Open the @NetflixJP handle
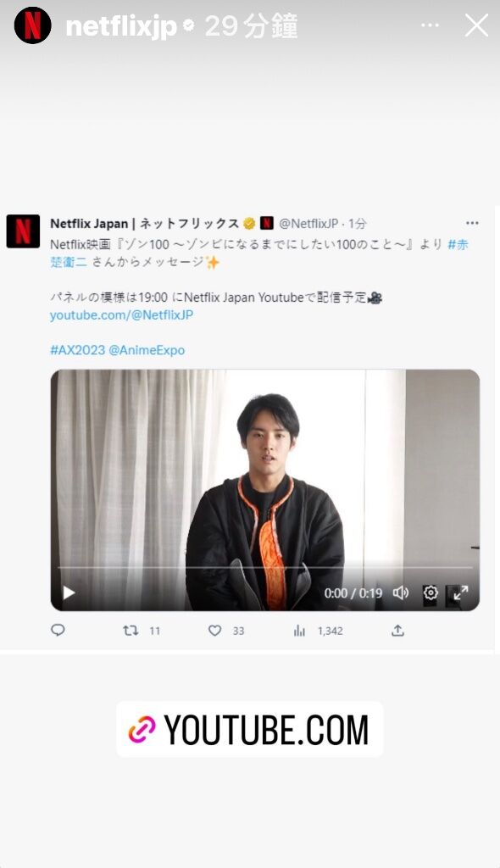500x868 pixels. pyautogui.click(x=308, y=223)
